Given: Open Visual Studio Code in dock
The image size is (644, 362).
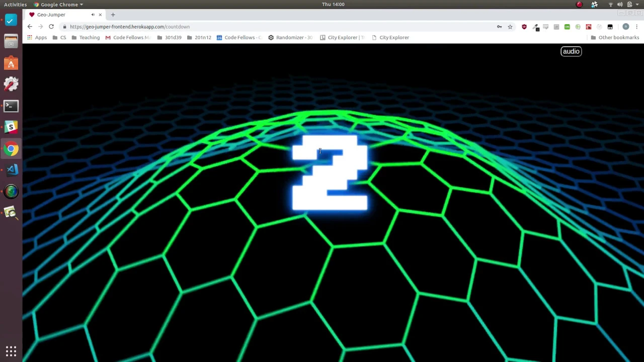Looking at the screenshot, I should [x=11, y=170].
